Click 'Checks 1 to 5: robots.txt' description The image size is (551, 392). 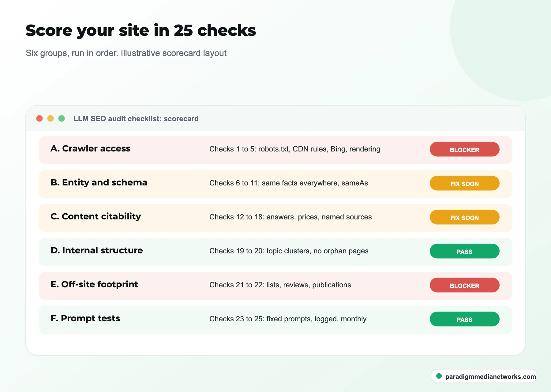pyautogui.click(x=295, y=149)
